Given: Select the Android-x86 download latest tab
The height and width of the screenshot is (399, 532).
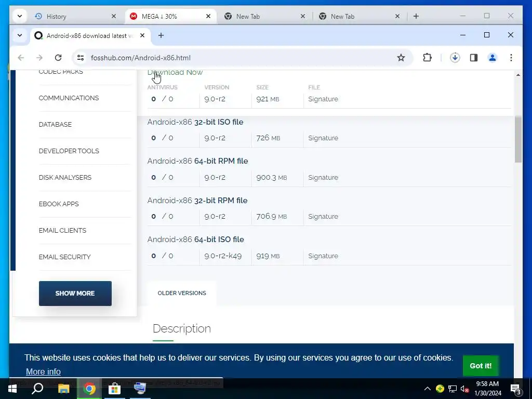Looking at the screenshot, I should click(x=90, y=36).
